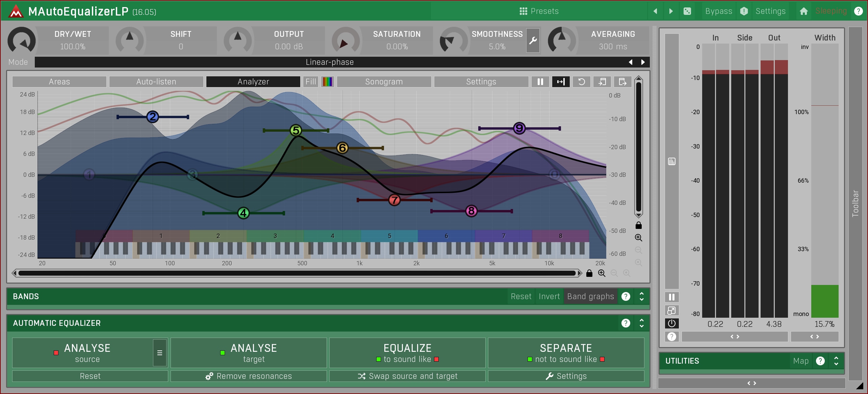The width and height of the screenshot is (868, 394).
Task: Open the Analyse source menu icon
Action: [160, 353]
